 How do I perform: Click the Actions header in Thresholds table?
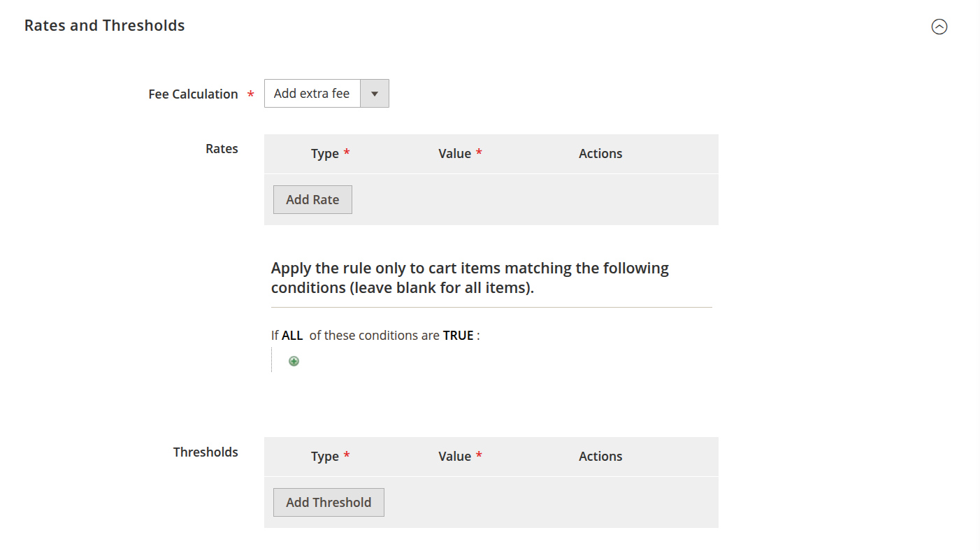point(600,456)
